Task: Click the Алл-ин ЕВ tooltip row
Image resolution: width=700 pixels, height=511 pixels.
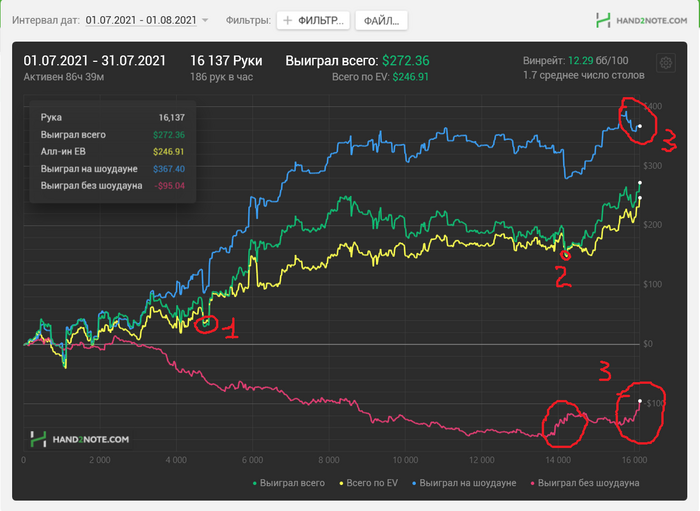Action: (x=112, y=152)
